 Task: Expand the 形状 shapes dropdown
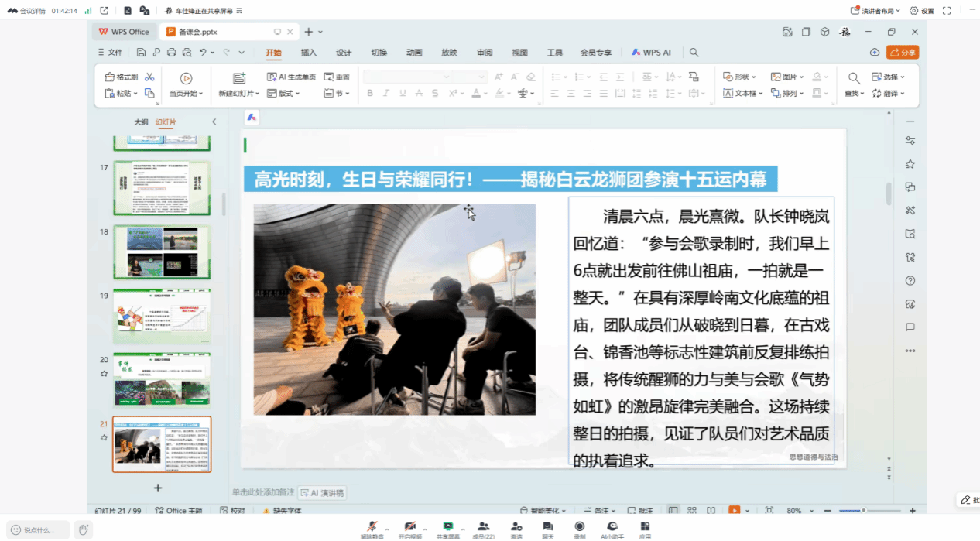point(741,77)
